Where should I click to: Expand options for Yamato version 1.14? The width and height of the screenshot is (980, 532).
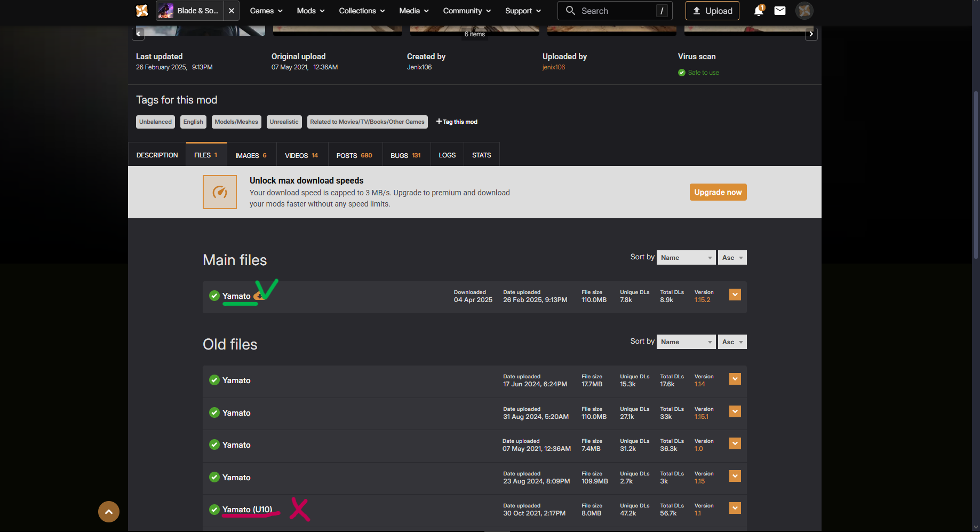click(x=735, y=379)
